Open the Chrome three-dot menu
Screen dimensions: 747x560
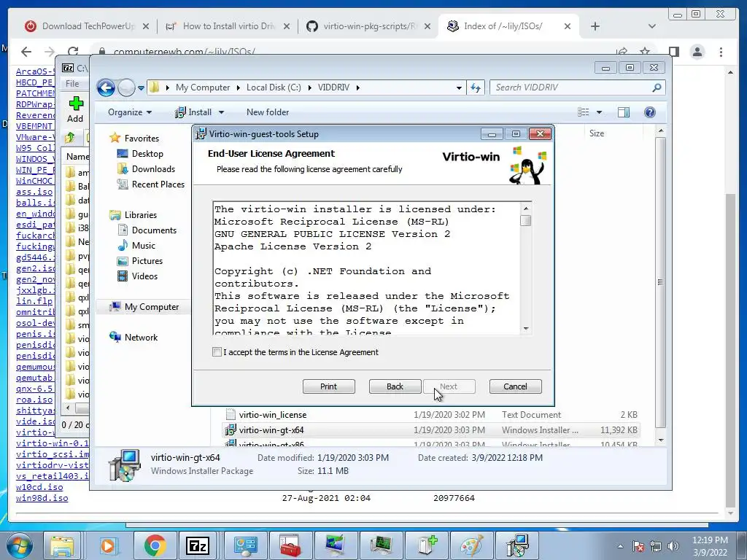pyautogui.click(x=721, y=52)
